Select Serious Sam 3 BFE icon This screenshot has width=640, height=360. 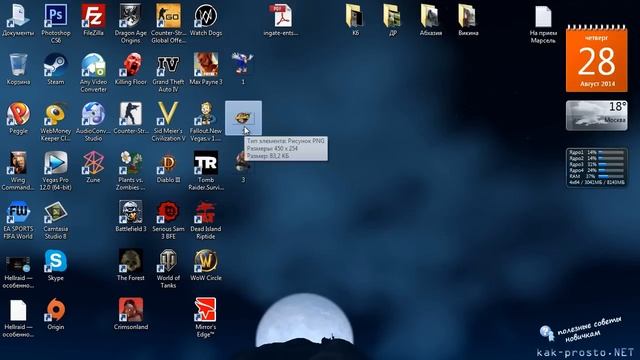pos(168,212)
